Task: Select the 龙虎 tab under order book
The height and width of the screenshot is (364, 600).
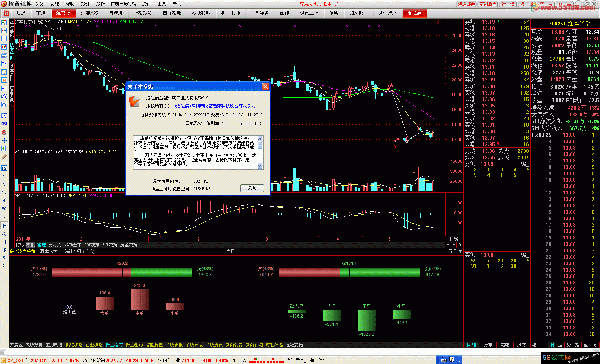Action: [x=505, y=345]
